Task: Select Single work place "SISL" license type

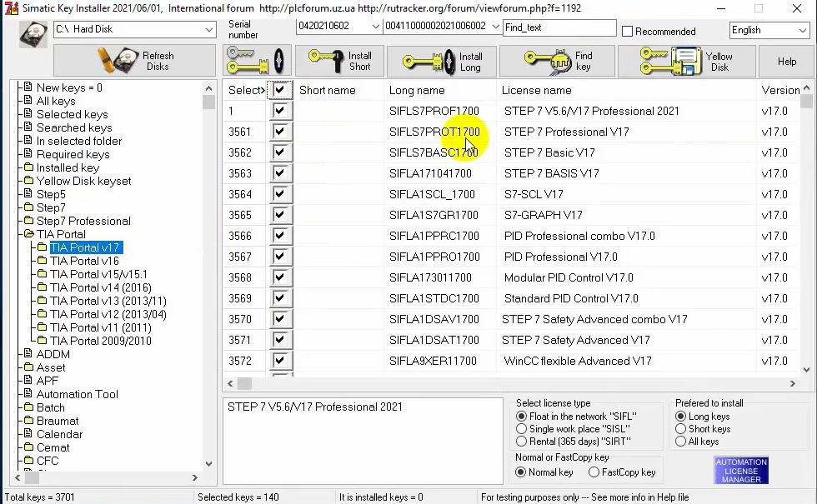Action: (522, 429)
